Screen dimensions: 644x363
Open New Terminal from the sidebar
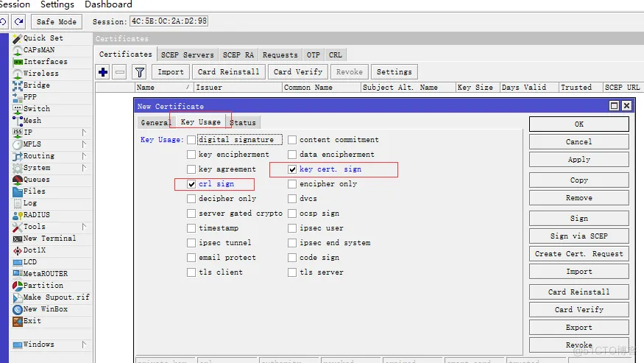(x=49, y=239)
